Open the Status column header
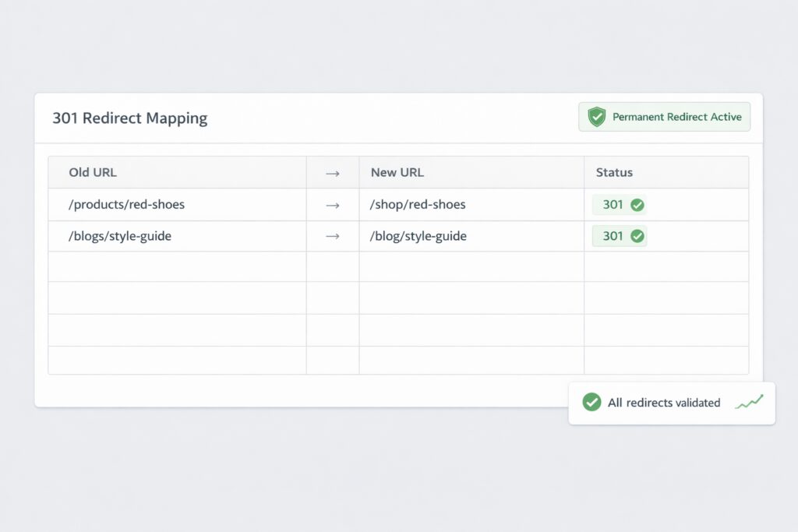The width and height of the screenshot is (798, 532). pyautogui.click(x=615, y=172)
